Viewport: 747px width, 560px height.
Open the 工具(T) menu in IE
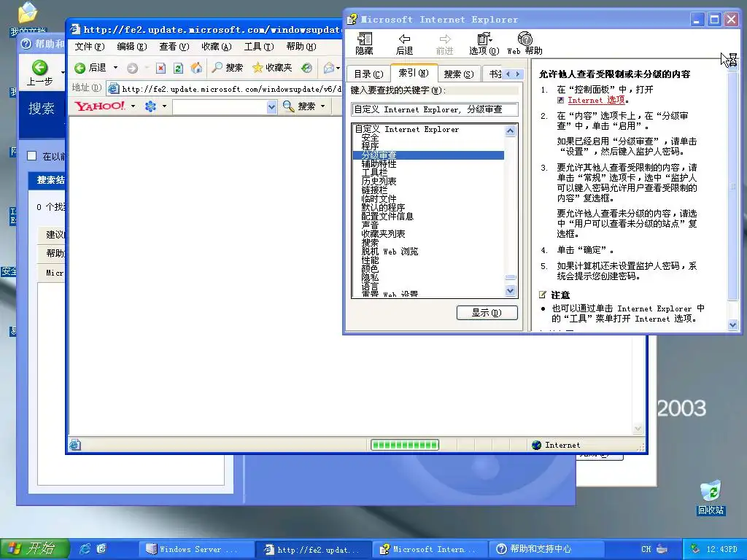[259, 47]
